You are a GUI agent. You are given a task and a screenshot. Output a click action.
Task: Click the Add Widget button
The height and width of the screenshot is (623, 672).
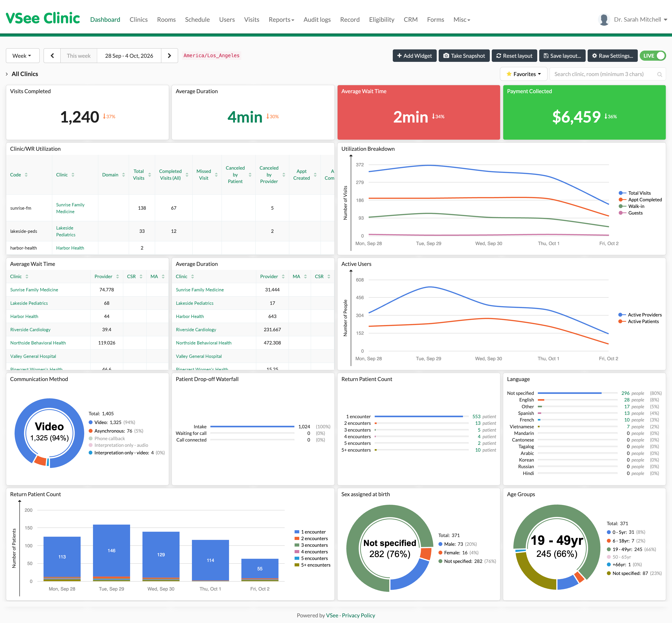click(414, 56)
